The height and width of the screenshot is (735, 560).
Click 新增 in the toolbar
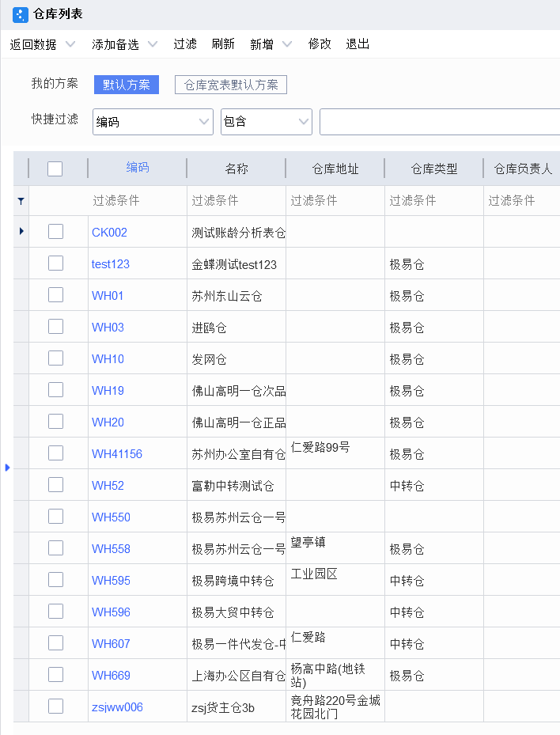point(262,44)
